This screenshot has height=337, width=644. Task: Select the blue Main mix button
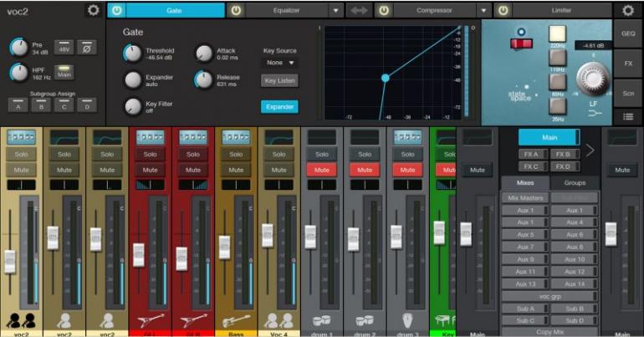549,137
